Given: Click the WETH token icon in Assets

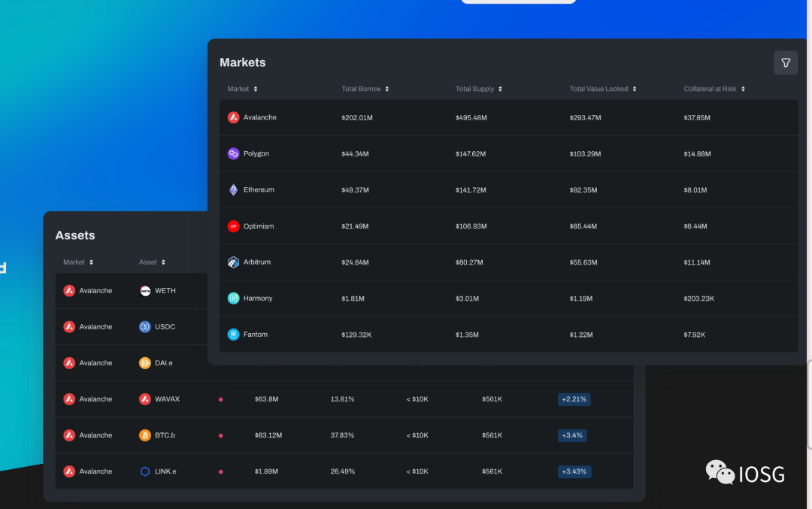Looking at the screenshot, I should click(145, 291).
